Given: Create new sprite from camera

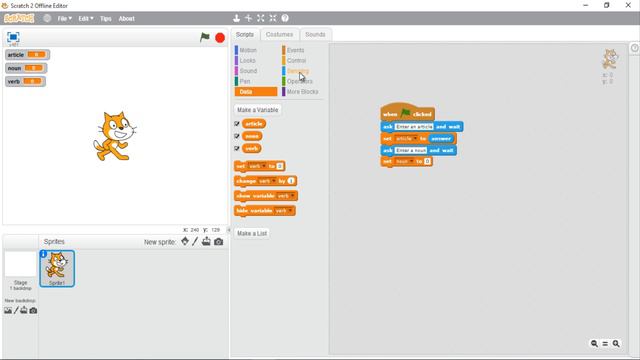Looking at the screenshot, I should [x=219, y=242].
